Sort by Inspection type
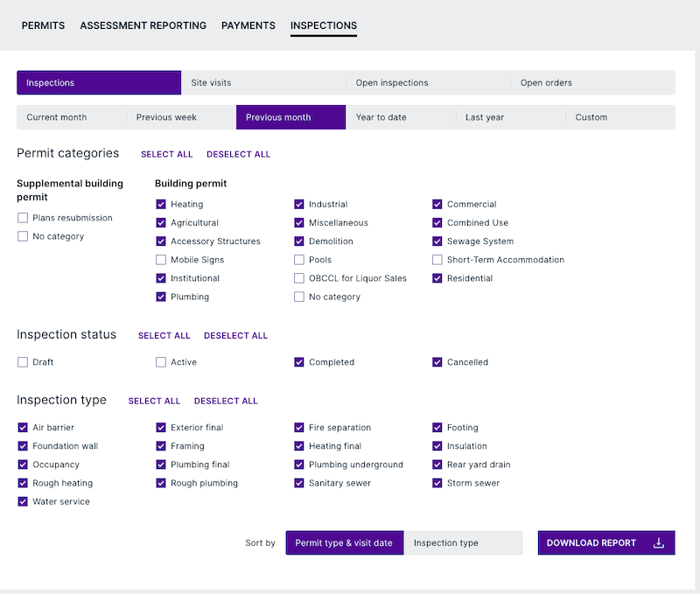Viewport: 700px width, 594px height. click(464, 542)
